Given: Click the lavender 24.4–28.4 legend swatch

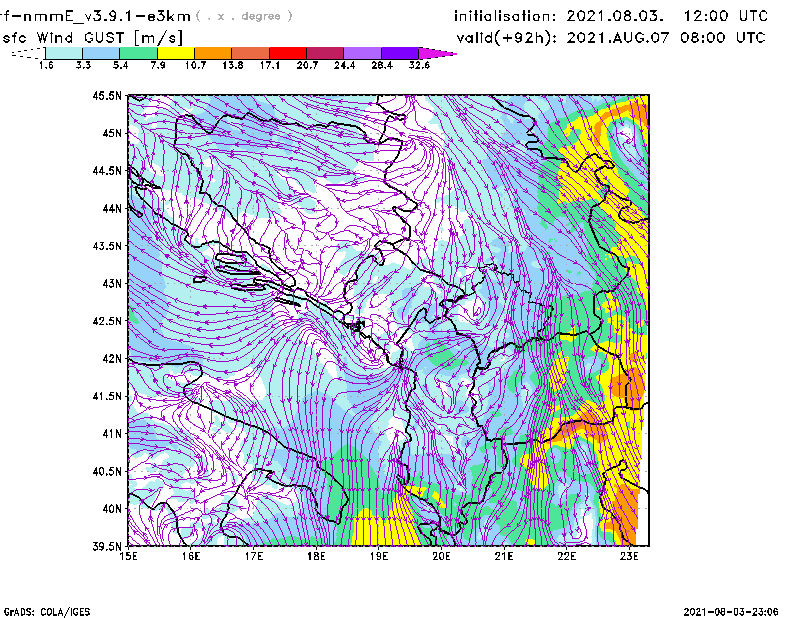Looking at the screenshot, I should [362, 53].
